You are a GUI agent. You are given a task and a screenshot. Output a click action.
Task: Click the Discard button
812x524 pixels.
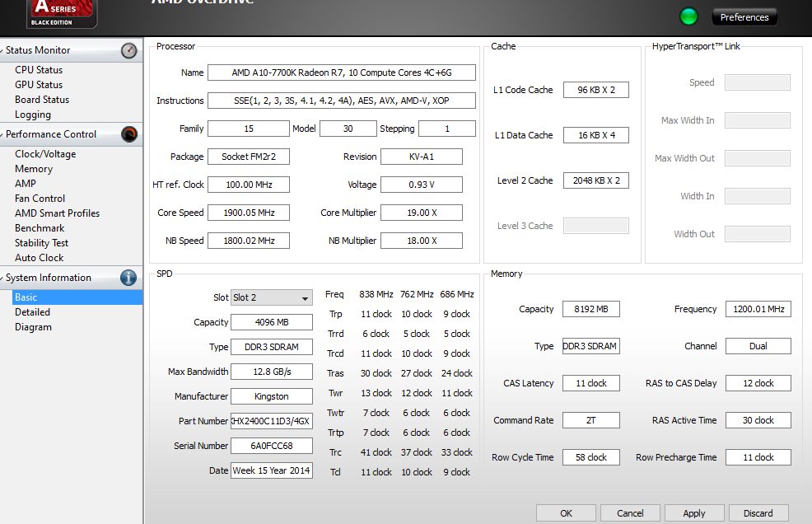(x=758, y=513)
